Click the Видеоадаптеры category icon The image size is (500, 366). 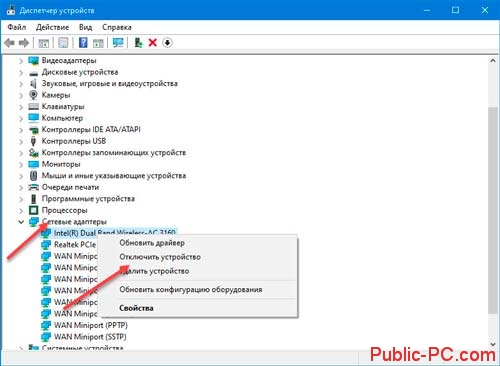click(33, 61)
